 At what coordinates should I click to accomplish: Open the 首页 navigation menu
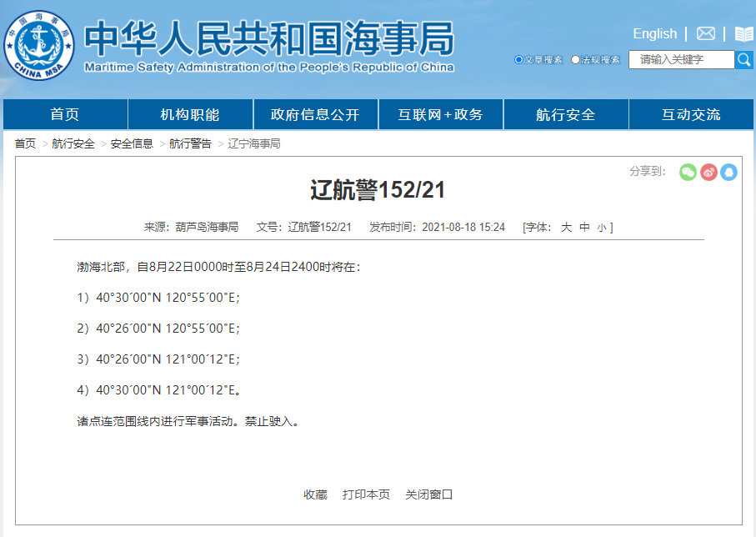(65, 114)
